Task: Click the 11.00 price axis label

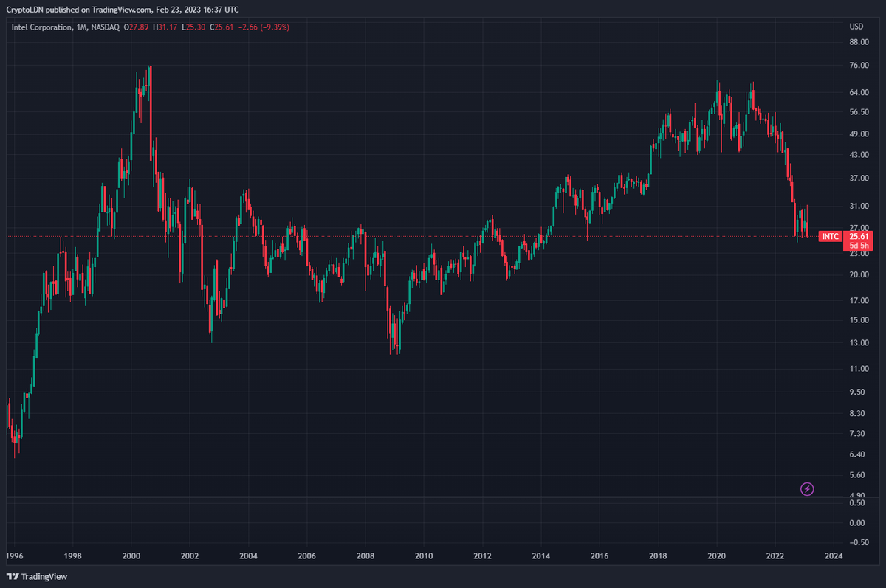Action: 858,369
